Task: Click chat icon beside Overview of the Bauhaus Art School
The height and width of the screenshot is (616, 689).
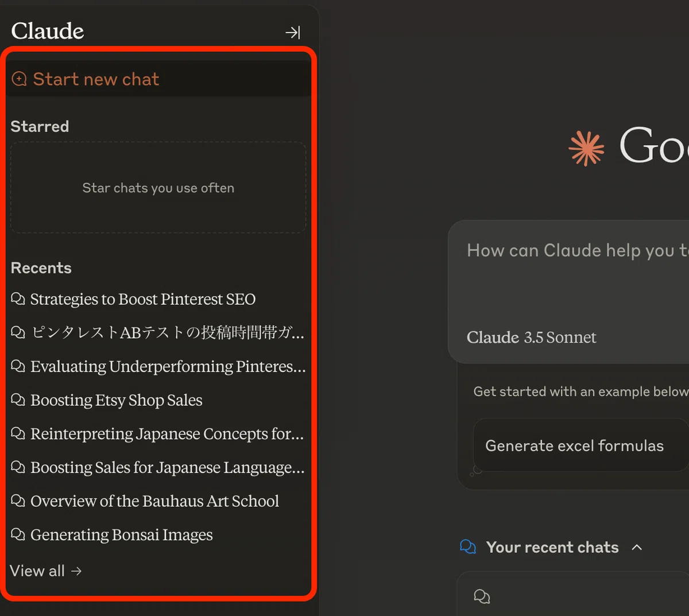Action: click(18, 501)
